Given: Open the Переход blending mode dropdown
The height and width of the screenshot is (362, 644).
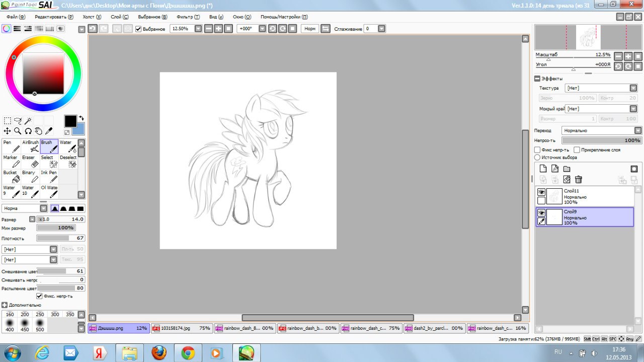Looking at the screenshot, I should coord(602,130).
